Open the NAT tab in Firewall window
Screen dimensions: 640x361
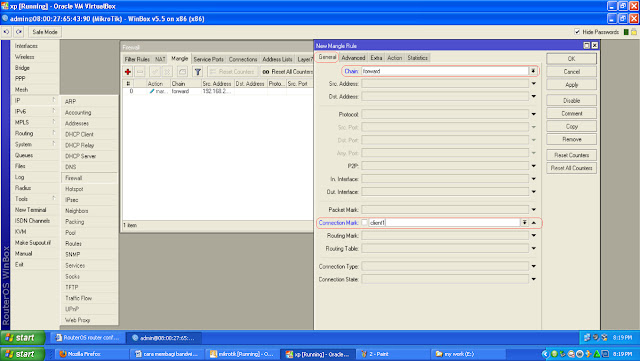click(160, 59)
